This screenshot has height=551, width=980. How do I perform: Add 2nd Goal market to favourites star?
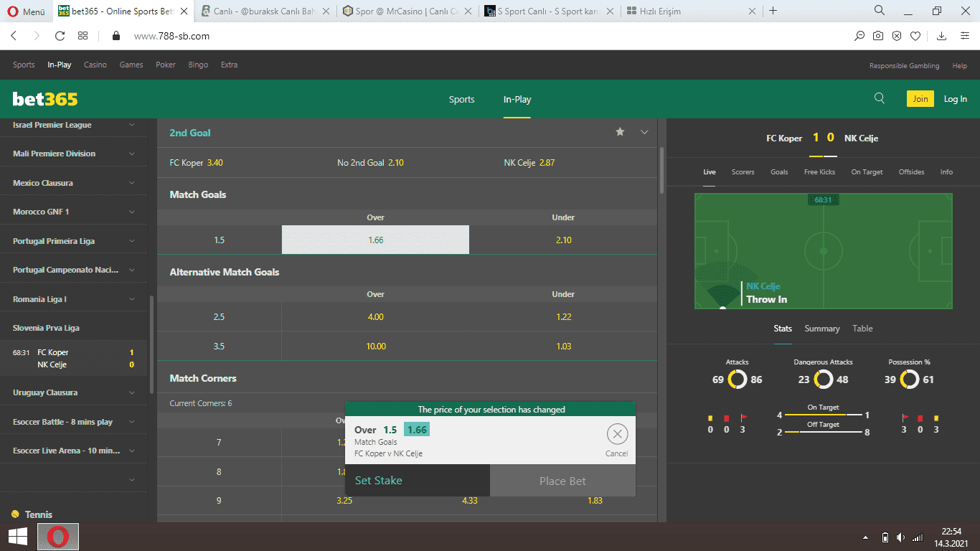click(x=620, y=132)
